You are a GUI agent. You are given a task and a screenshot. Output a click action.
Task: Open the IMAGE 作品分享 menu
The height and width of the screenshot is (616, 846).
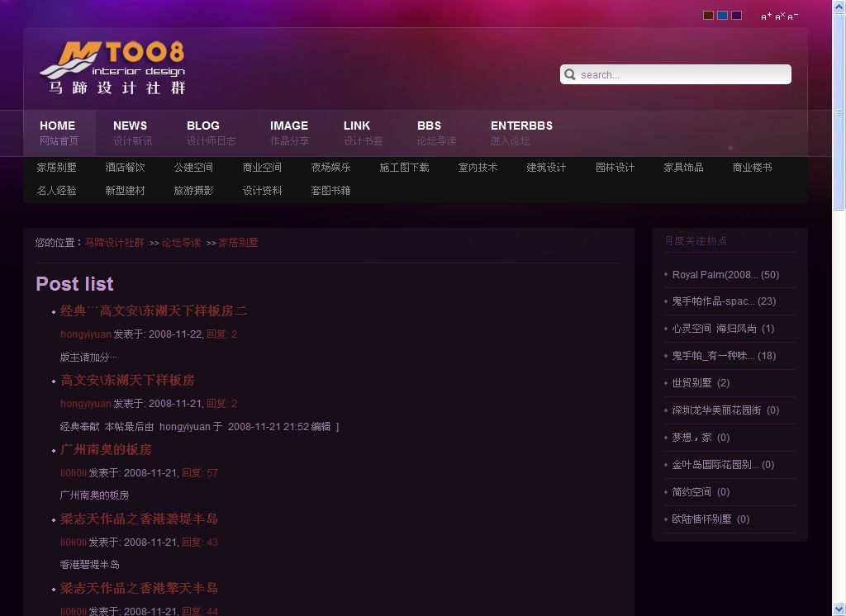tap(290, 133)
